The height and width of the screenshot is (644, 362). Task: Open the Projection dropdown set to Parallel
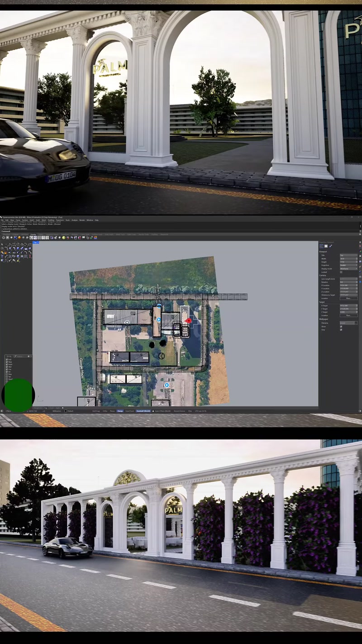point(348,265)
